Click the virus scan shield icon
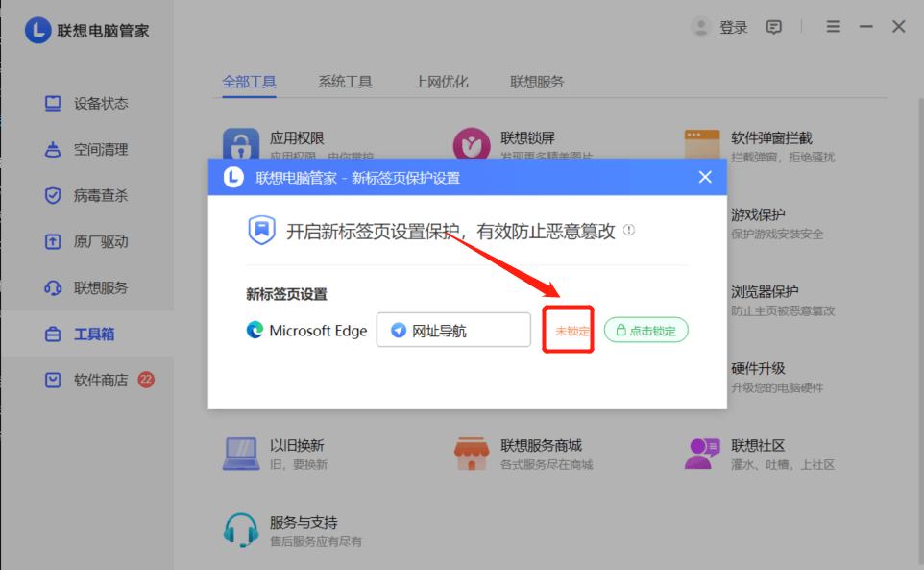The image size is (924, 570). 53,195
